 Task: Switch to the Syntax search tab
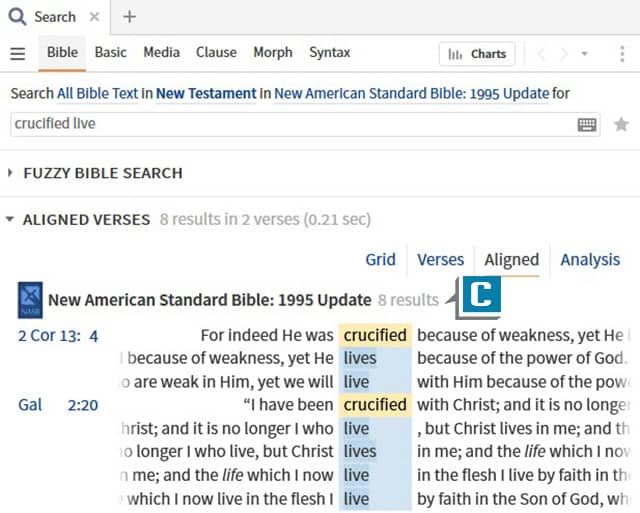pos(329,53)
